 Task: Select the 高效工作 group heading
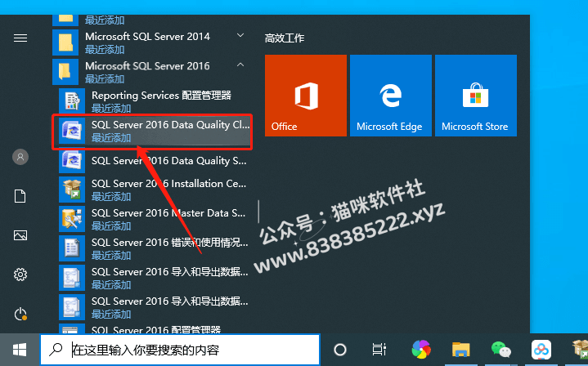[x=285, y=38]
